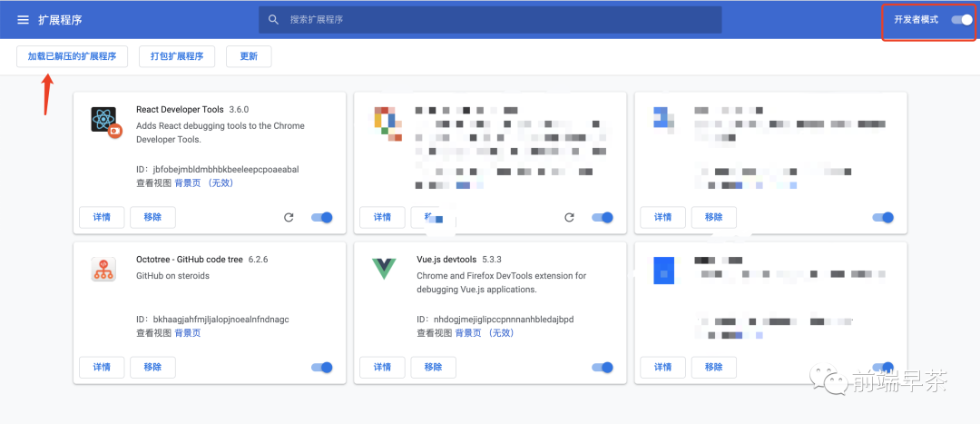Disable the Vue.js devtools toggle
This screenshot has width=980, height=424.
603,368
